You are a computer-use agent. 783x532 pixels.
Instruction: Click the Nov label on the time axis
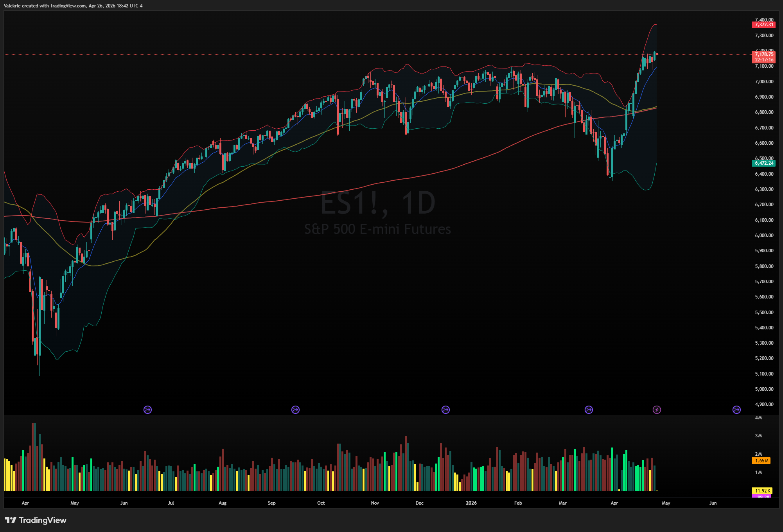(x=375, y=503)
